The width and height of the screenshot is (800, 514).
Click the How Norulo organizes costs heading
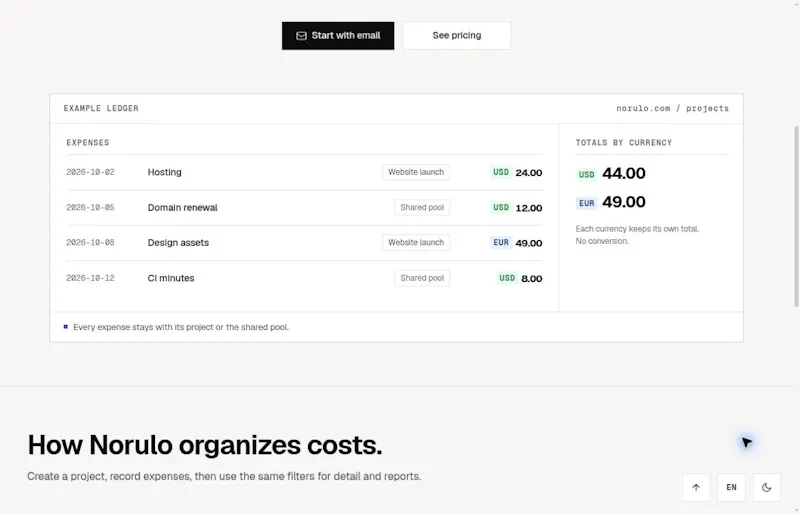[x=205, y=445]
